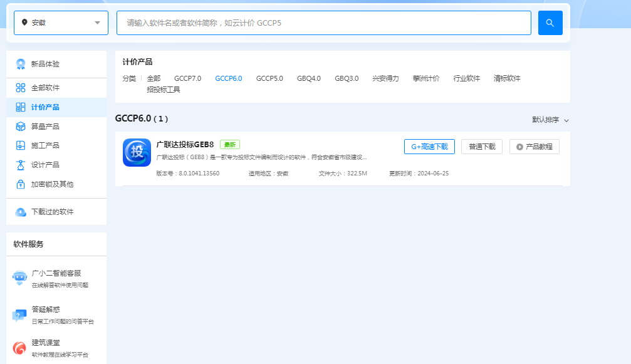The image size is (631, 364).
Task: Open the 安徽 region selector
Action: tap(60, 23)
